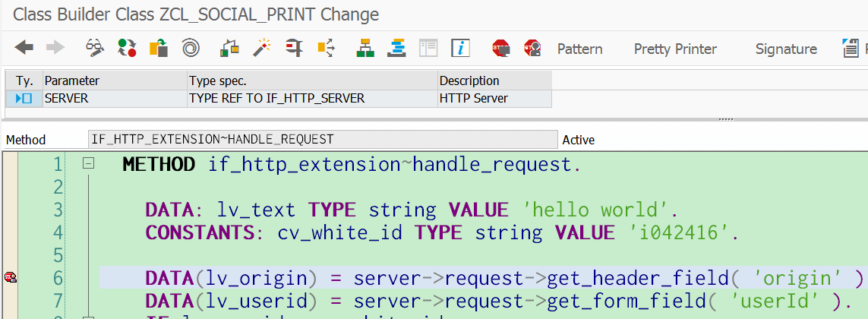Collapse the METHOD block on line 1
The width and height of the screenshot is (868, 319).
[x=88, y=163]
